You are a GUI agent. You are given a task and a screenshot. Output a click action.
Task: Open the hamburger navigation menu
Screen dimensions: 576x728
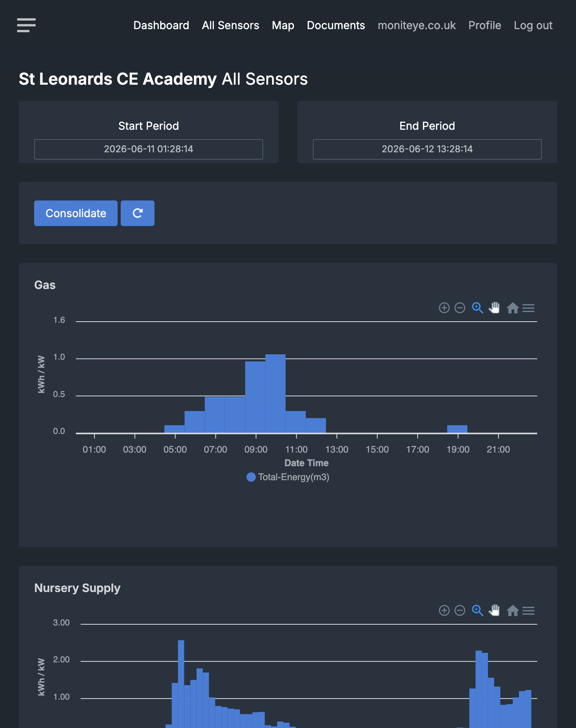point(26,25)
